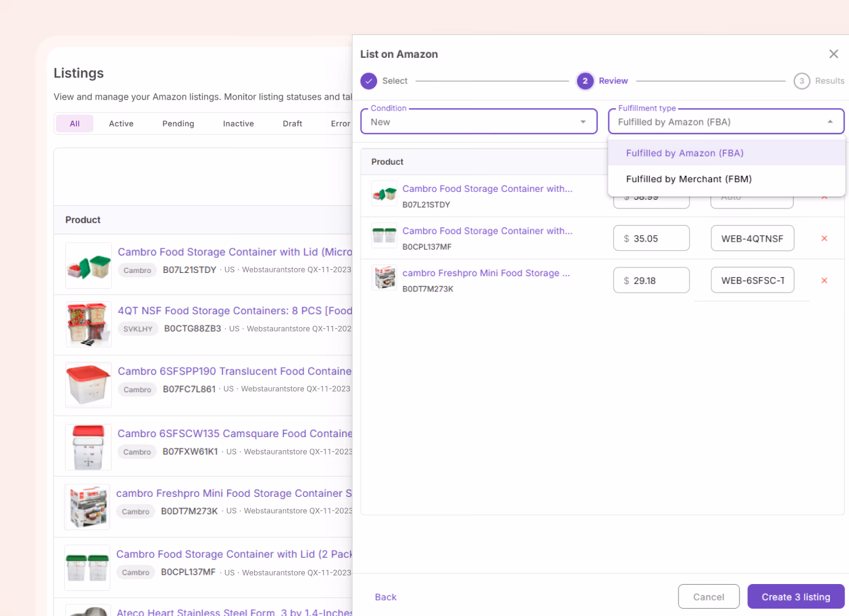Click ASIN B07FXW61K1 in Listings
Viewport: 849px width, 616px height.
tap(190, 452)
